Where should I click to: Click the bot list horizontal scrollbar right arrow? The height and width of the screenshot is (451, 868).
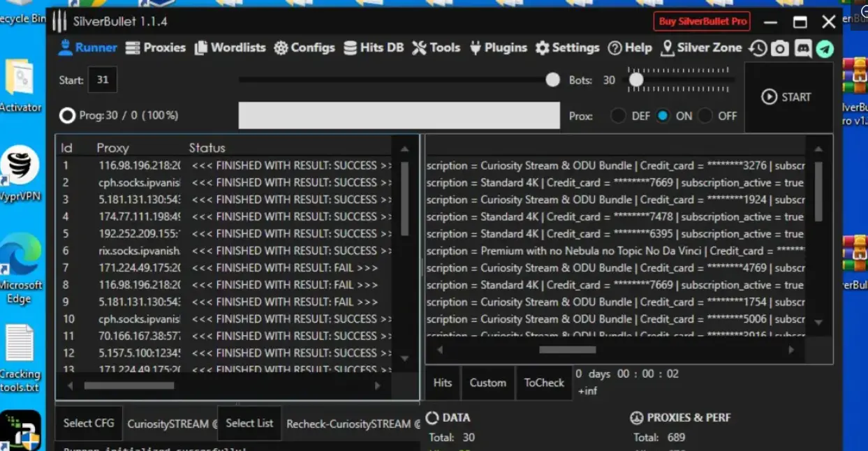[x=378, y=385]
